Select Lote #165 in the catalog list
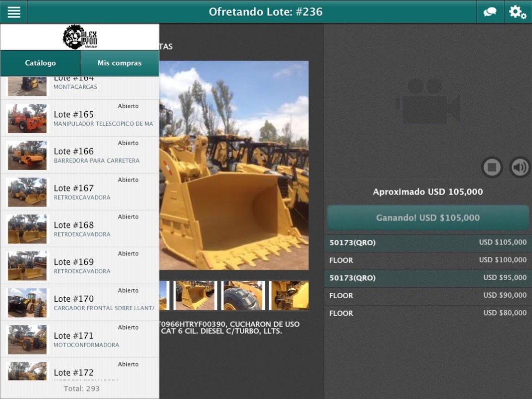532x399 pixels. pos(80,118)
